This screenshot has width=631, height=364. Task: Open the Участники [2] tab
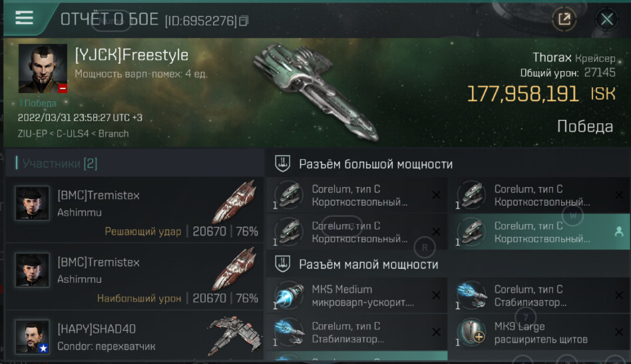[x=59, y=163]
